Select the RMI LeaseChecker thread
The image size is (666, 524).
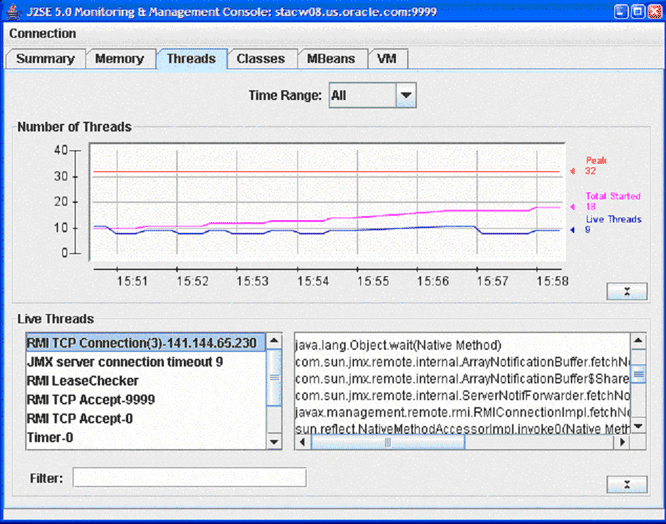coord(82,381)
